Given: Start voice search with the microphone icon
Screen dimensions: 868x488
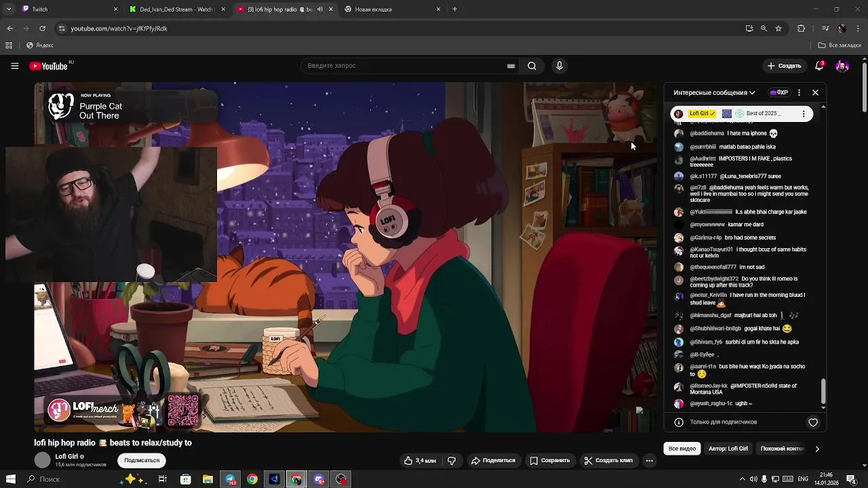Looking at the screenshot, I should click(559, 66).
